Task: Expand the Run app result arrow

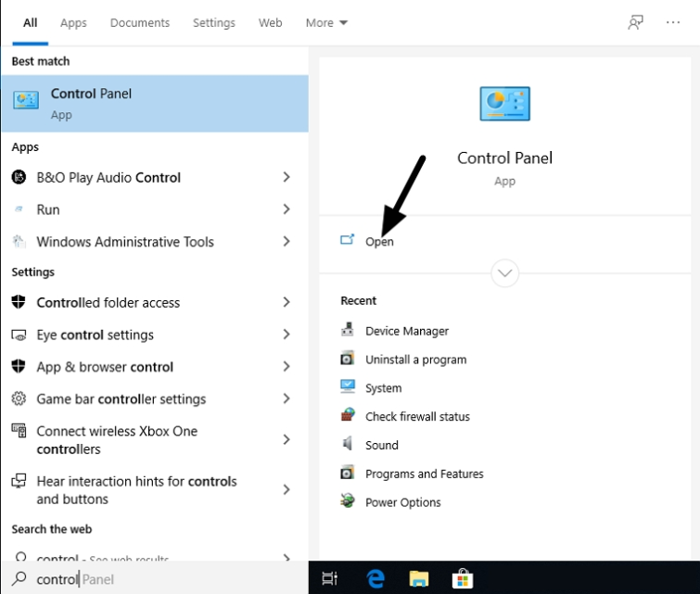Action: [x=286, y=209]
